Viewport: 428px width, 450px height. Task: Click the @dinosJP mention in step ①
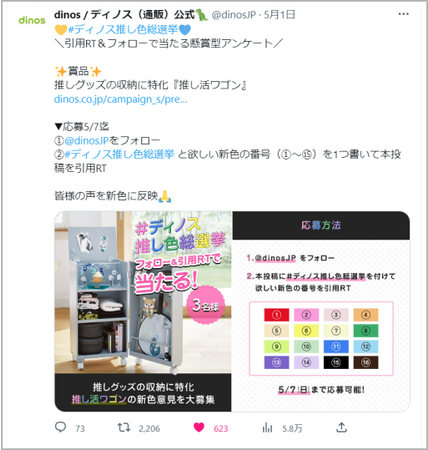click(86, 140)
